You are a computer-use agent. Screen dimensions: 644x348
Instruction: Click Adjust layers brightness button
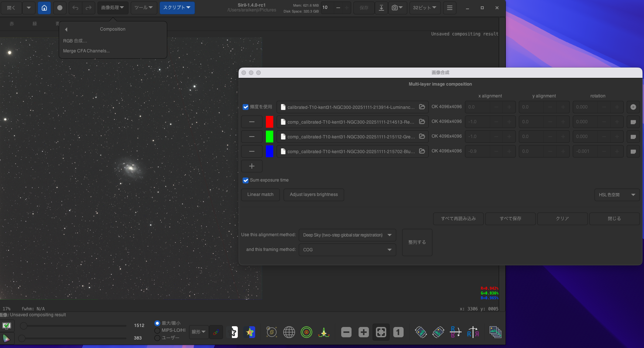314,194
